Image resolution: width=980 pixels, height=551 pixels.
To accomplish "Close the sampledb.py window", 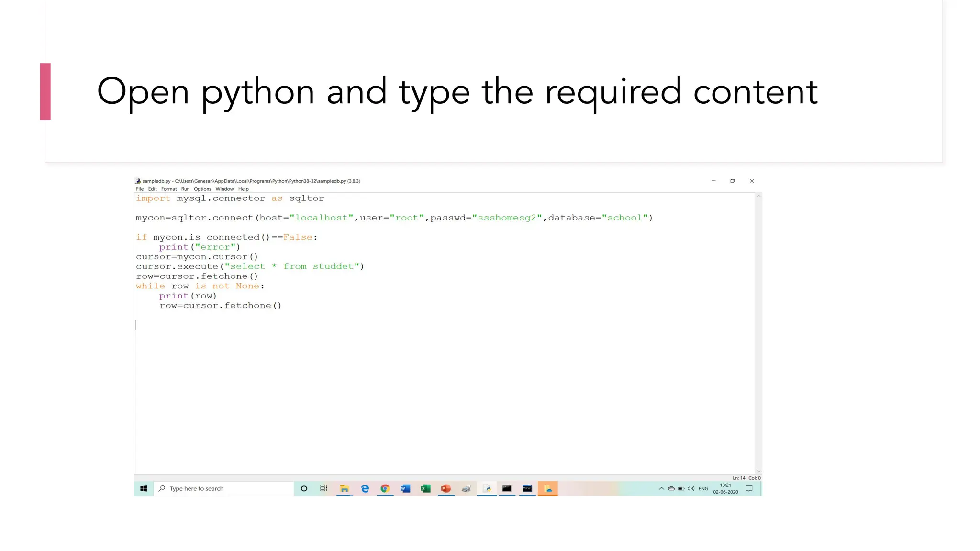I will coord(752,181).
